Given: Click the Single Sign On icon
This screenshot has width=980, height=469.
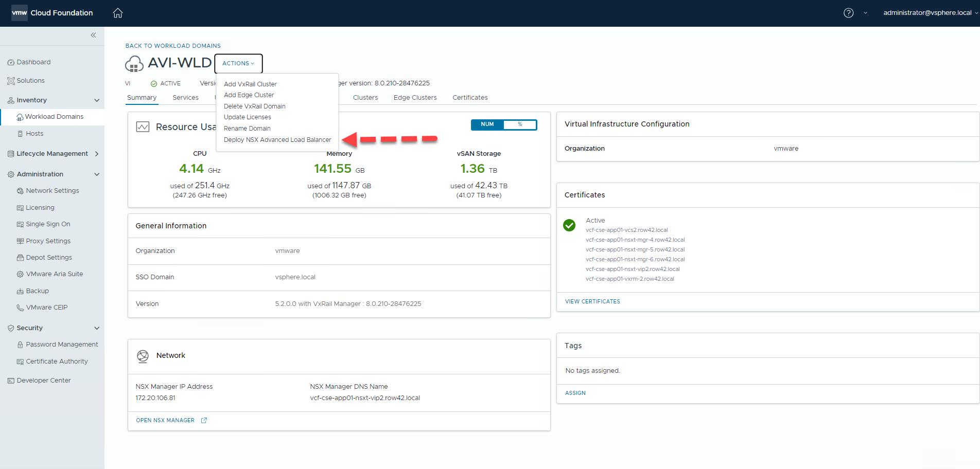Looking at the screenshot, I should point(20,224).
